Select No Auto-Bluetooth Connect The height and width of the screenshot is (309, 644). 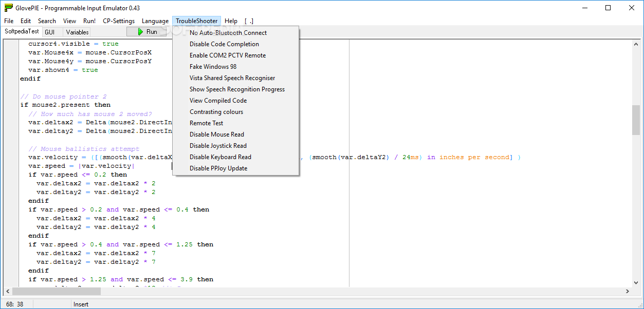(236, 33)
